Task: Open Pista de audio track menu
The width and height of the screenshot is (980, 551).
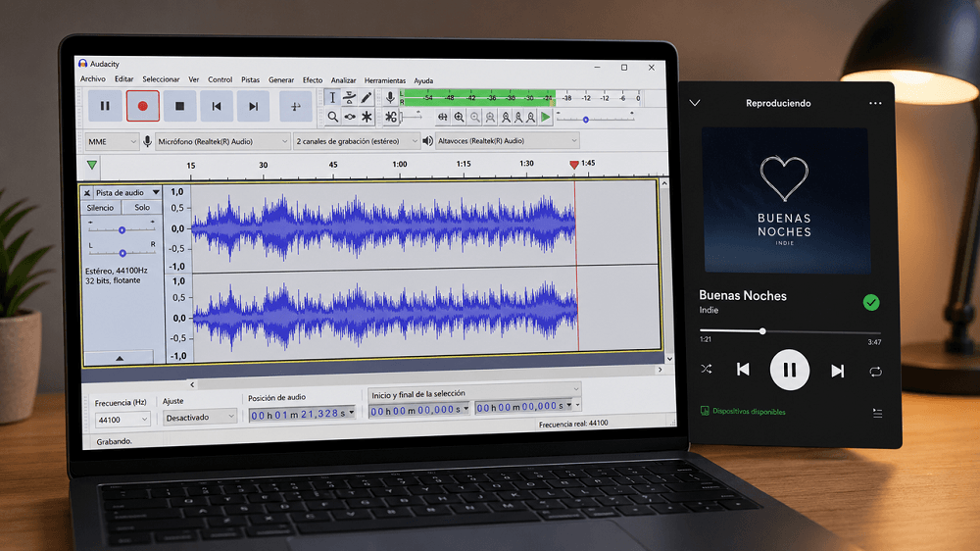Action: tap(126, 192)
